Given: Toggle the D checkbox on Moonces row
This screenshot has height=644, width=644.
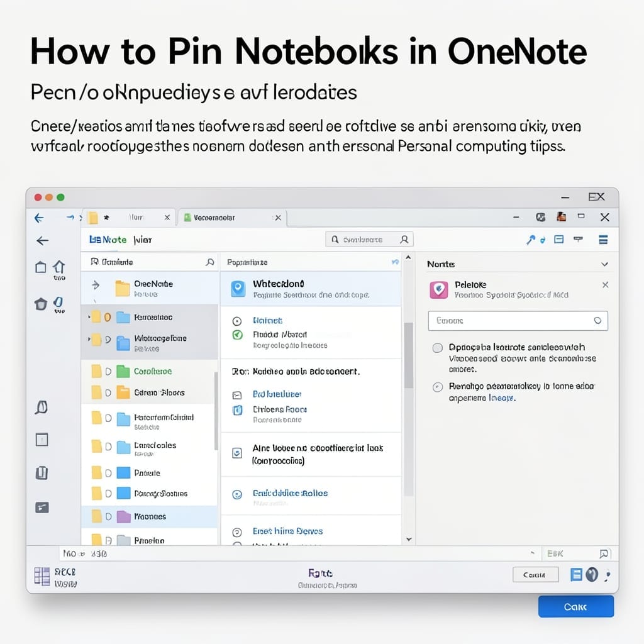Looking at the screenshot, I should coord(108,517).
